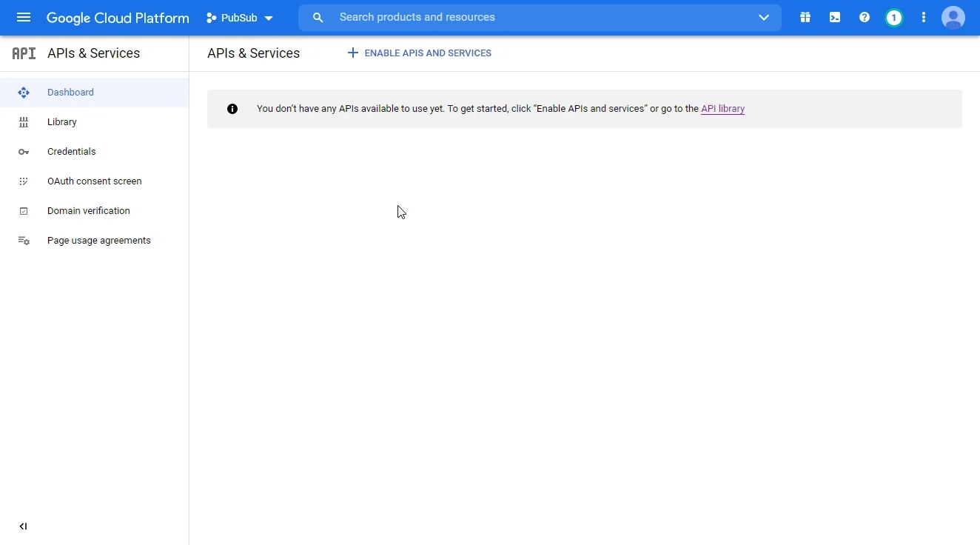
Task: Click the 'You don't have any APIs' message text
Action: (500, 109)
